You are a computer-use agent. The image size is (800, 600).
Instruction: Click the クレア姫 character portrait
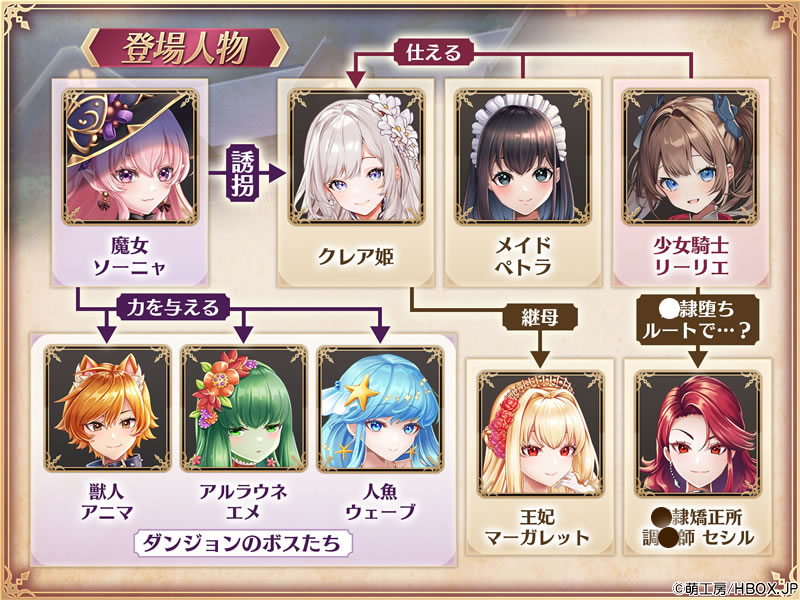(356, 157)
